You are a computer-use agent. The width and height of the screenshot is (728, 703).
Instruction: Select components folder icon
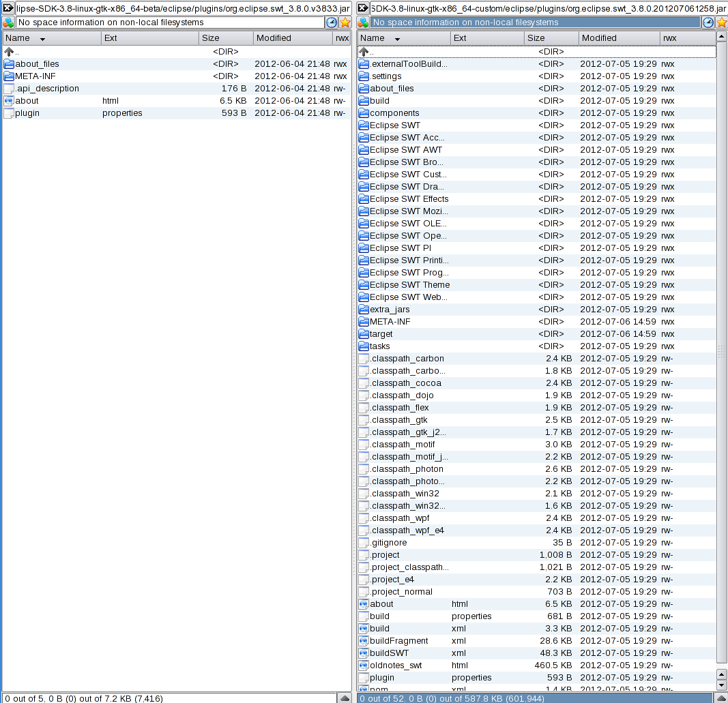coord(364,113)
